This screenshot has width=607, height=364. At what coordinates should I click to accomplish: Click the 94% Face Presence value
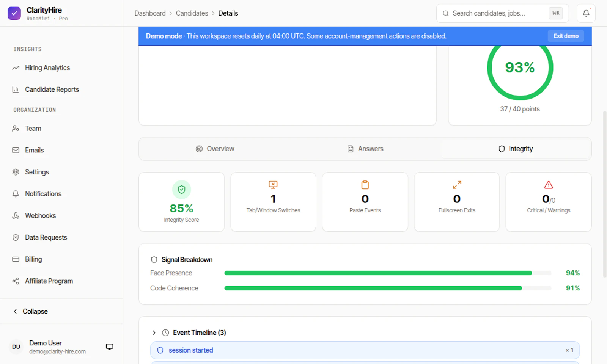tap(573, 273)
